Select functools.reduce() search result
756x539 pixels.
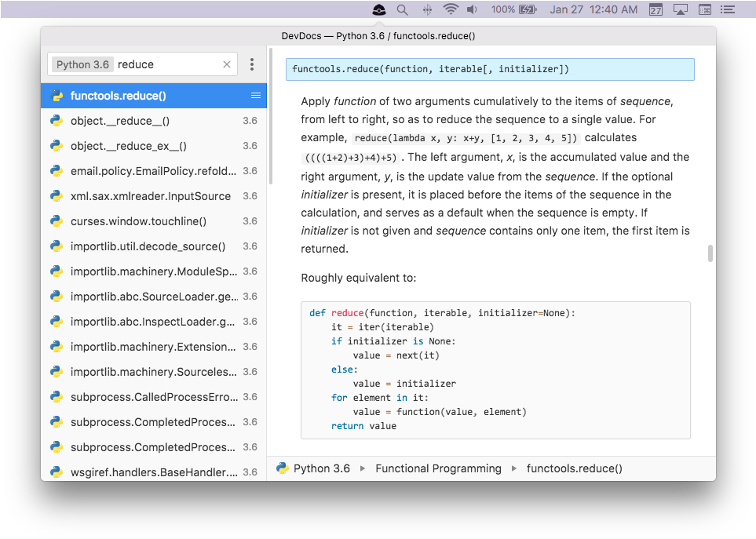[153, 96]
